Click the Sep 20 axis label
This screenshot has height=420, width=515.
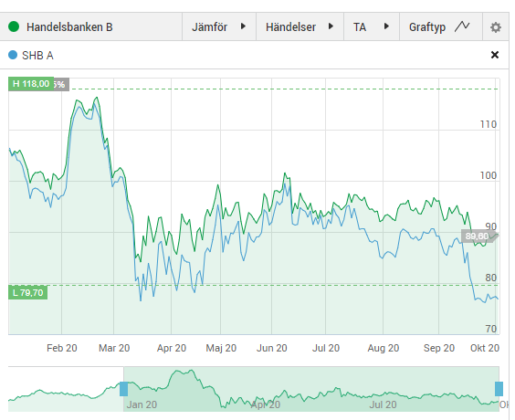[x=439, y=348]
